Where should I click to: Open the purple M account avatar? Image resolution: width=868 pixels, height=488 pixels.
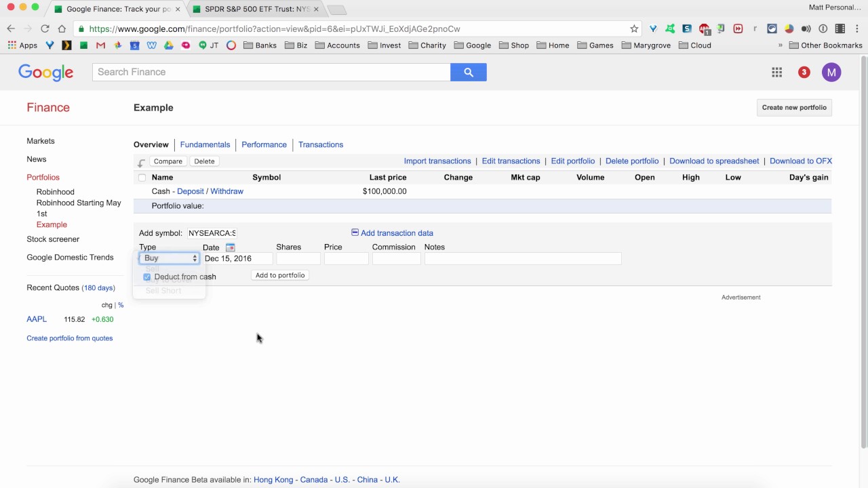coord(831,73)
